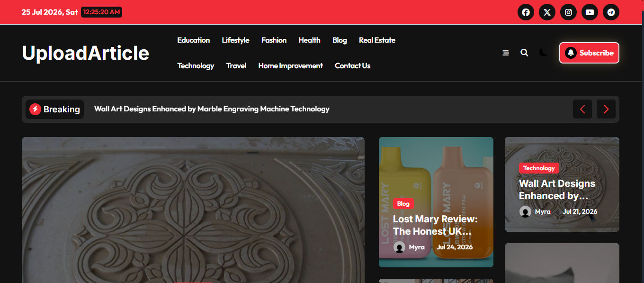Open the Wall Art Designs Enhanced article title
Image resolution: width=644 pixels, height=283 pixels.
557,190
